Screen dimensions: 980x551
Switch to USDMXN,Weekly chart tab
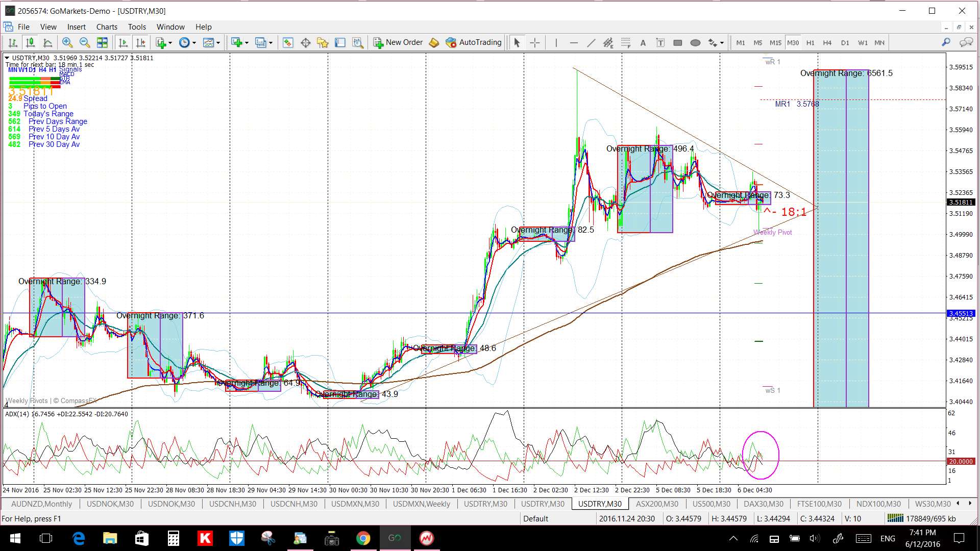[x=422, y=504]
